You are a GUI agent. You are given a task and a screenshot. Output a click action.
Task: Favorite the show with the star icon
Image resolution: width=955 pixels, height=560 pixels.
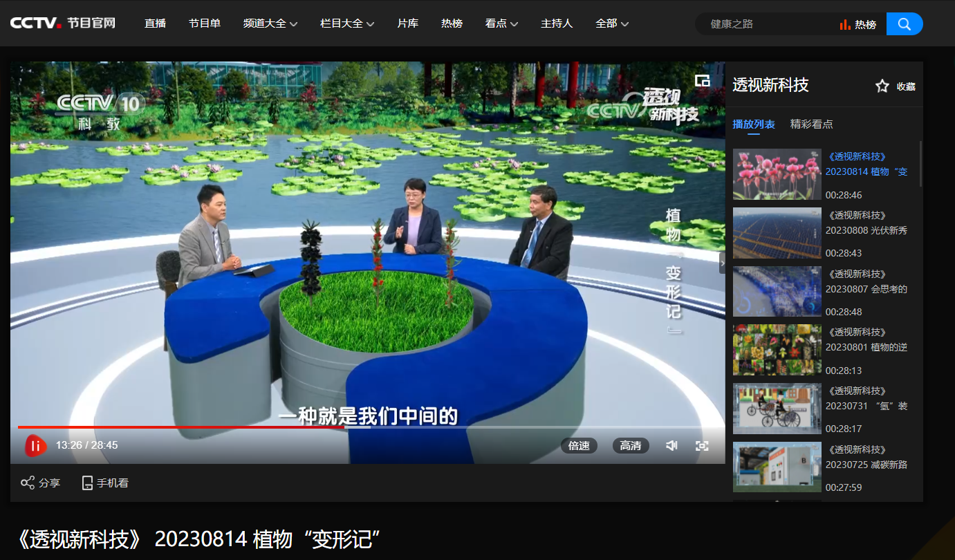tap(882, 86)
